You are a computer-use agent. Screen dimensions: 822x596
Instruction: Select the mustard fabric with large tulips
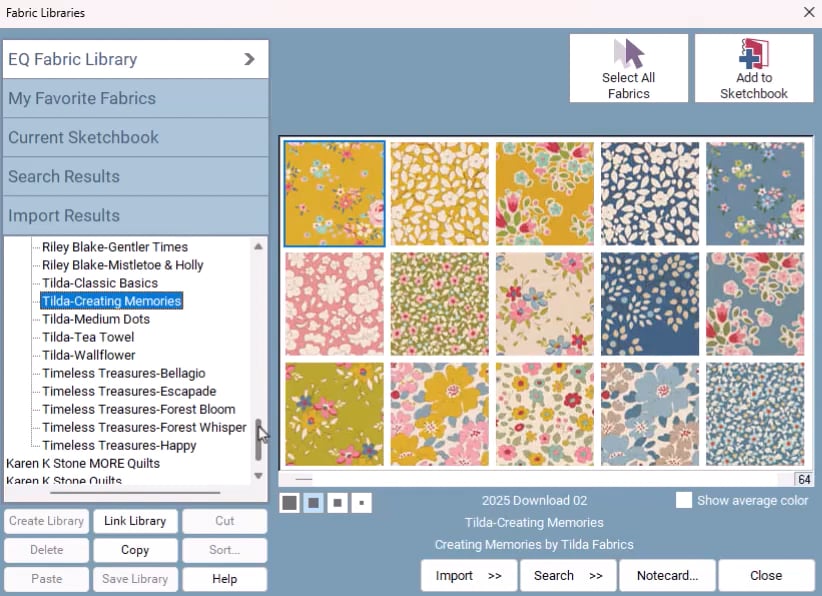point(545,193)
